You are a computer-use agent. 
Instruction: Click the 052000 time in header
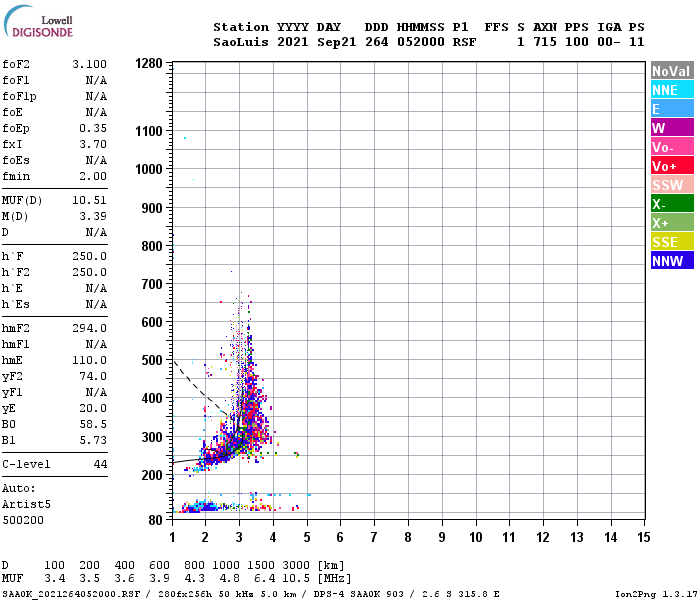pos(421,42)
